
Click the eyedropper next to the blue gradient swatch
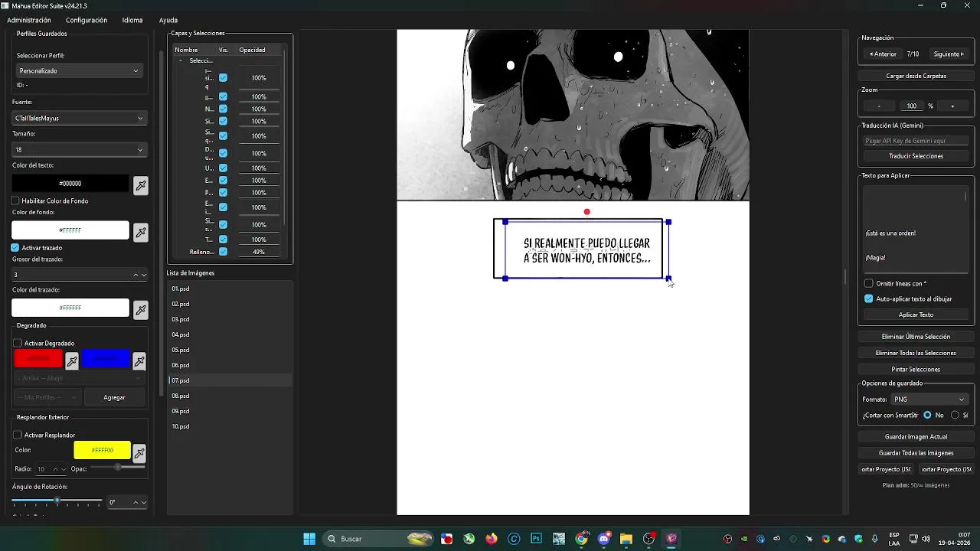(139, 360)
